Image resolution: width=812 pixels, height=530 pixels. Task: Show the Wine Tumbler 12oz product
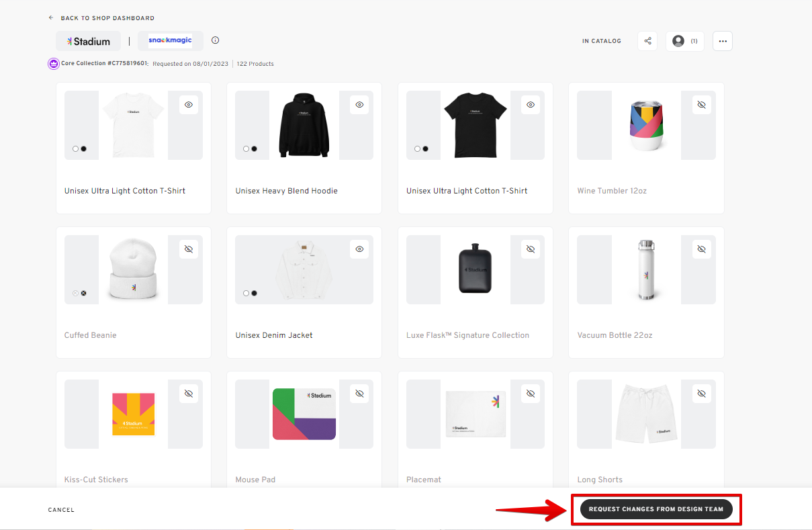pos(701,105)
